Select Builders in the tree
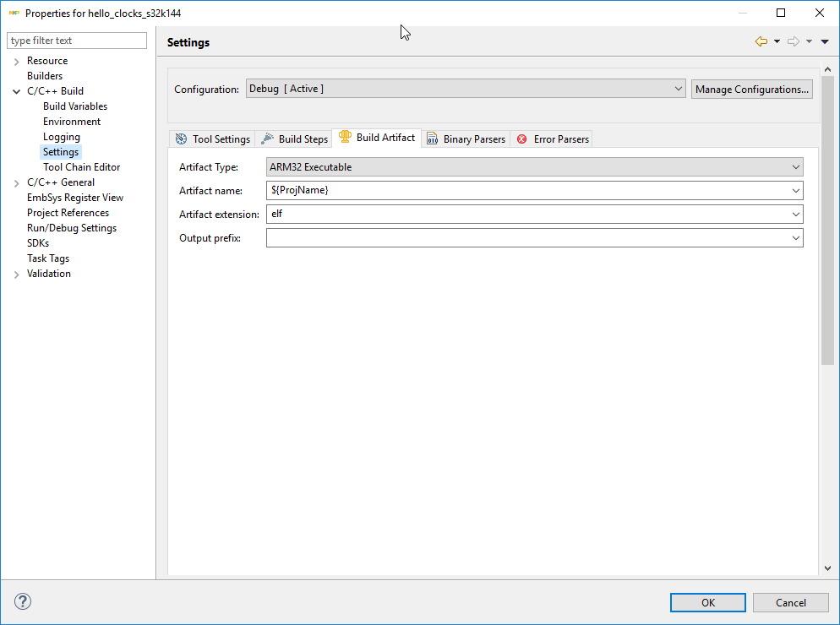 point(45,76)
